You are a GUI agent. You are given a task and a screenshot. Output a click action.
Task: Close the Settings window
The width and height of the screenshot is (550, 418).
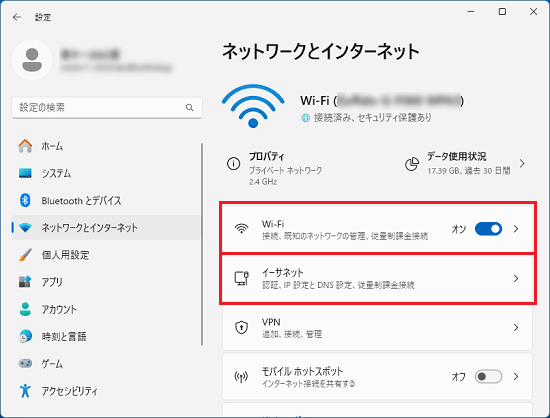point(534,12)
